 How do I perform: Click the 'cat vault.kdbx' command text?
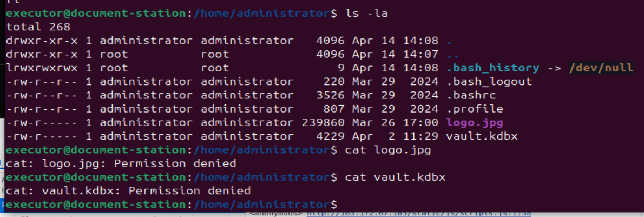(395, 177)
